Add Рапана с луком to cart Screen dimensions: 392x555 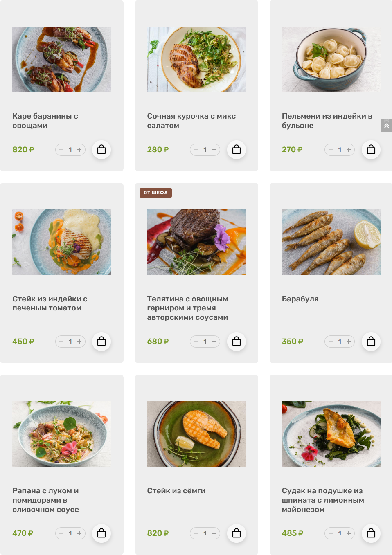(x=101, y=533)
